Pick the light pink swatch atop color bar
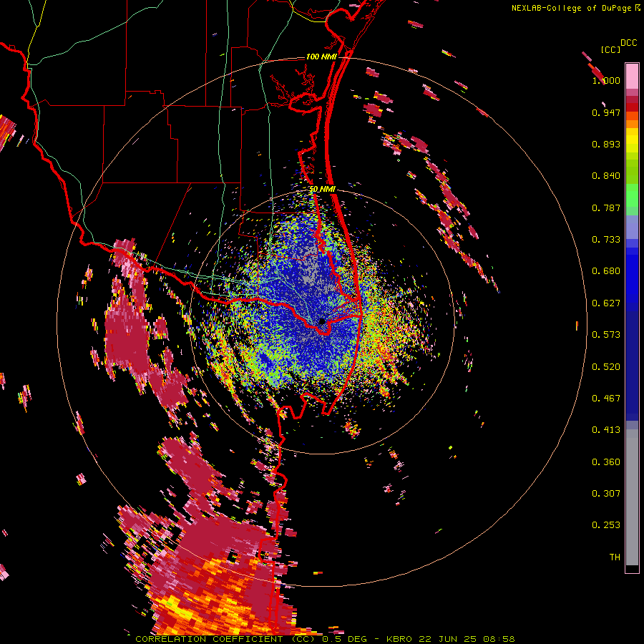644x644 pixels. (x=632, y=76)
